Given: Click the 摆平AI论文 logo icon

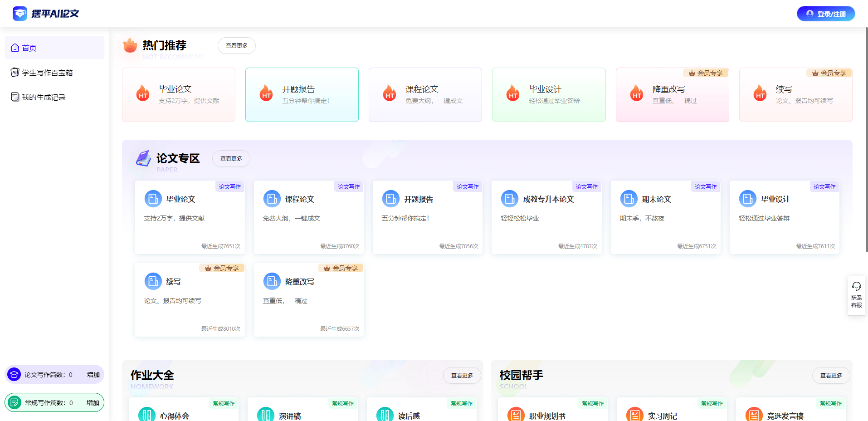Looking at the screenshot, I should pyautogui.click(x=19, y=13).
